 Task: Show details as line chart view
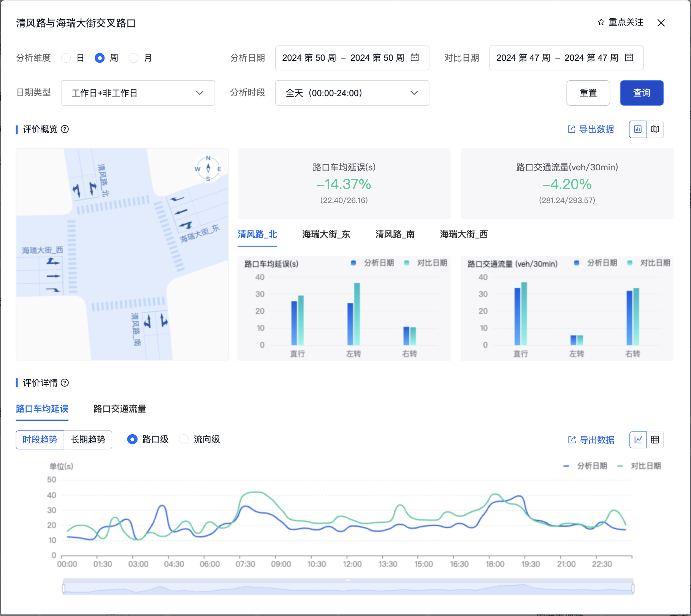pos(638,440)
